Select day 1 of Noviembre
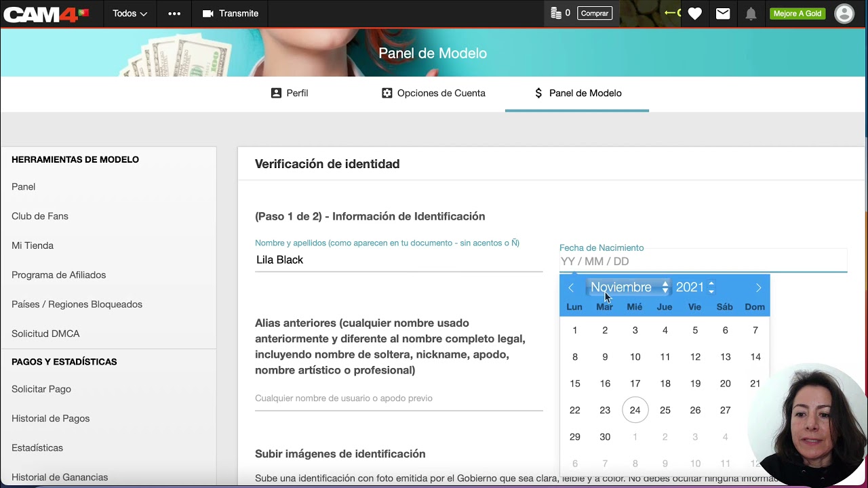Image resolution: width=868 pixels, height=488 pixels. coord(574,330)
